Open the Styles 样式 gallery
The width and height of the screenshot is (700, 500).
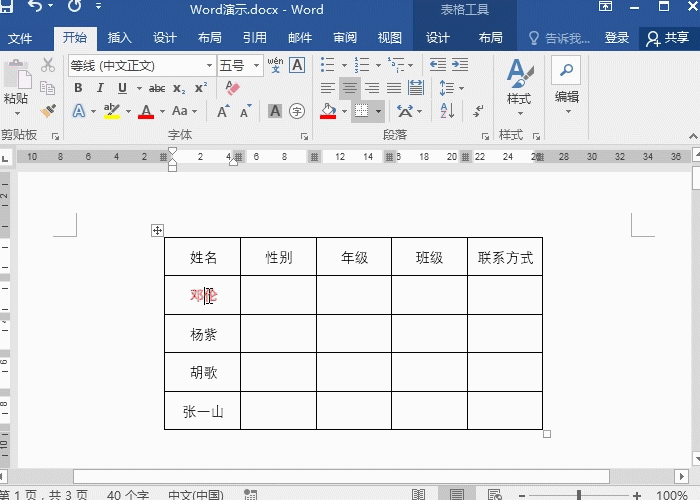(x=520, y=87)
